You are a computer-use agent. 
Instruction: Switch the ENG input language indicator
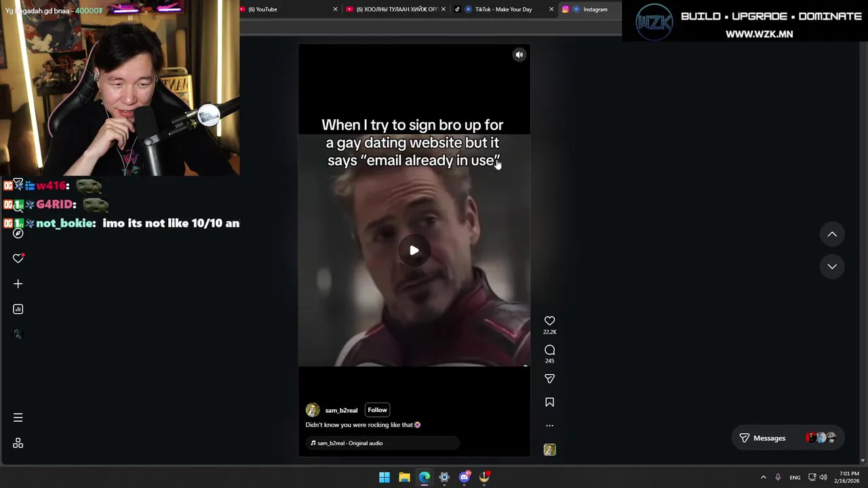pyautogui.click(x=795, y=477)
